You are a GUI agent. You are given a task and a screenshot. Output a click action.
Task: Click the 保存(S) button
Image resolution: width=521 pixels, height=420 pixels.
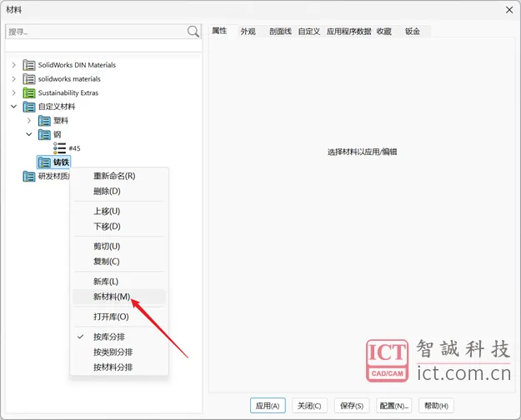(351, 406)
